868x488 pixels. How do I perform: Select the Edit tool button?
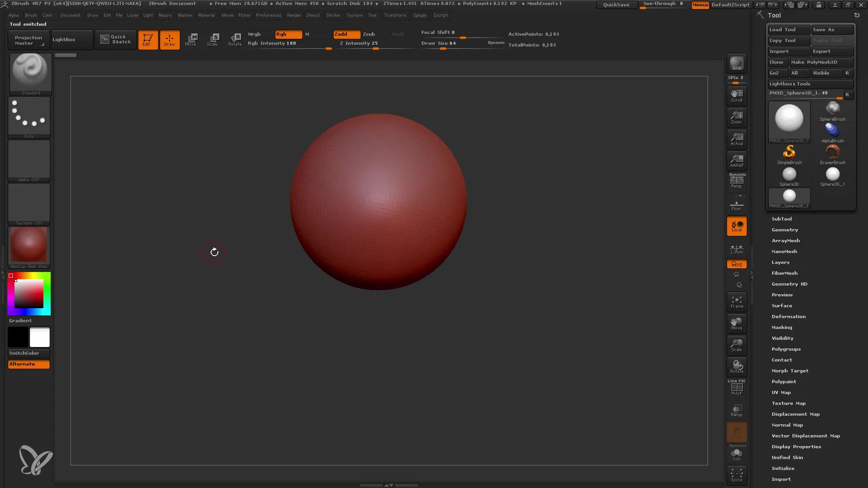[x=148, y=39]
